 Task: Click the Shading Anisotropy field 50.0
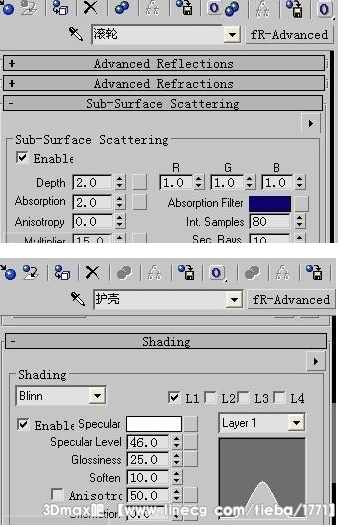pos(148,495)
